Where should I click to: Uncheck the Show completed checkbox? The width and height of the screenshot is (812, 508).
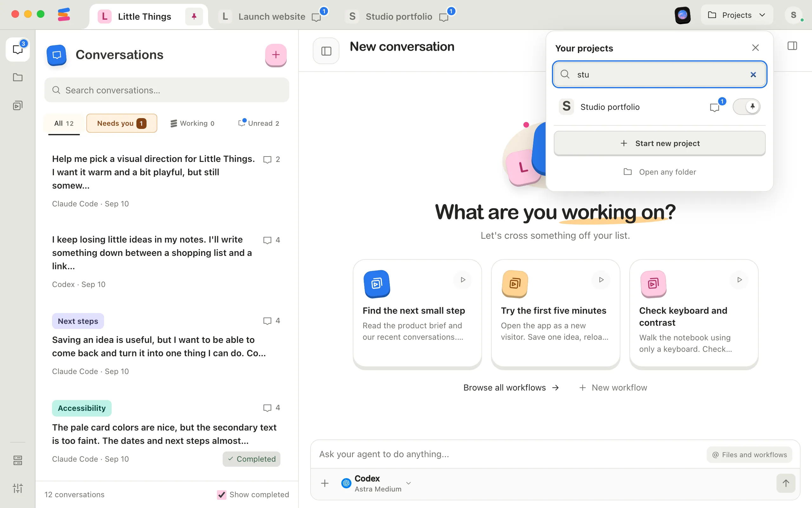tap(221, 495)
